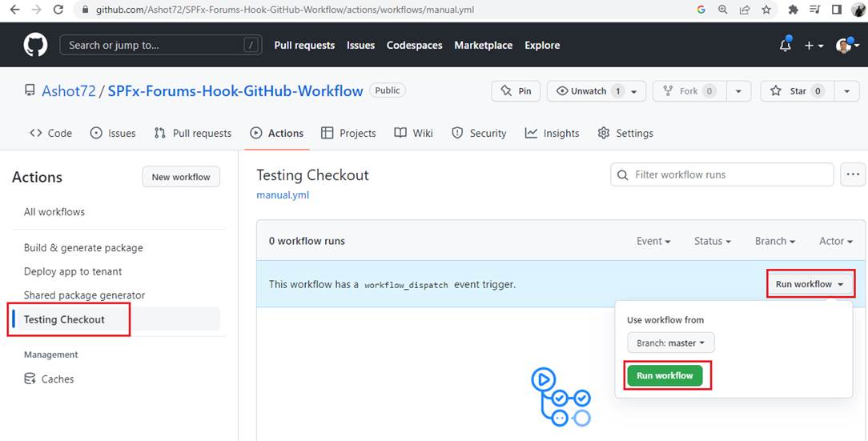Click the browser reload icon
The image size is (868, 441).
[58, 10]
